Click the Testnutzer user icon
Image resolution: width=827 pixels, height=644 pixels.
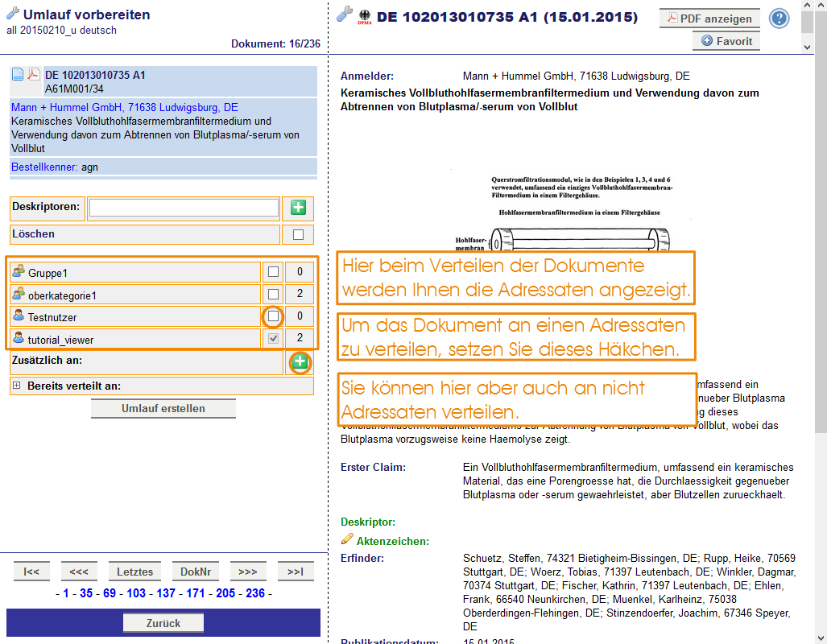(x=19, y=316)
